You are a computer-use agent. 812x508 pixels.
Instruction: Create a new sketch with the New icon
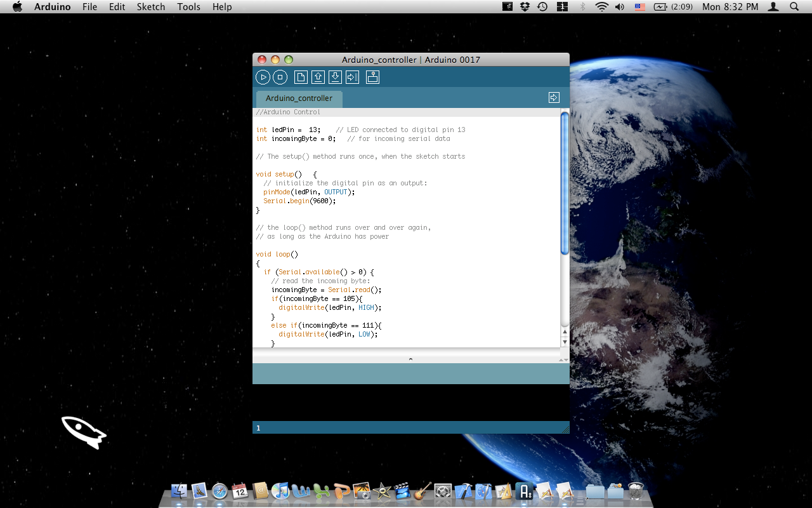click(x=301, y=77)
